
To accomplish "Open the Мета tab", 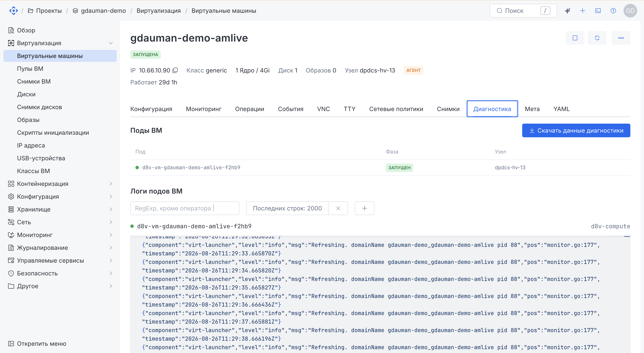I will pos(532,109).
